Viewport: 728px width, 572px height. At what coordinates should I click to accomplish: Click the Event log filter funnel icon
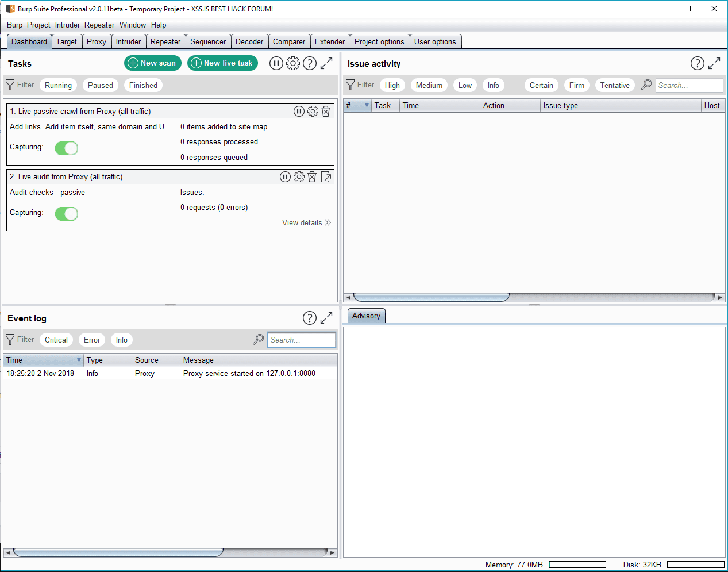click(x=10, y=340)
